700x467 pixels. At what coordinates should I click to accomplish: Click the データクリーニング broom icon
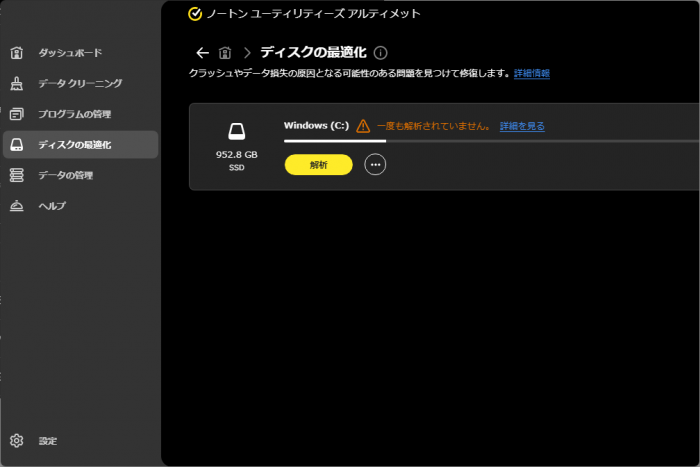coord(17,83)
